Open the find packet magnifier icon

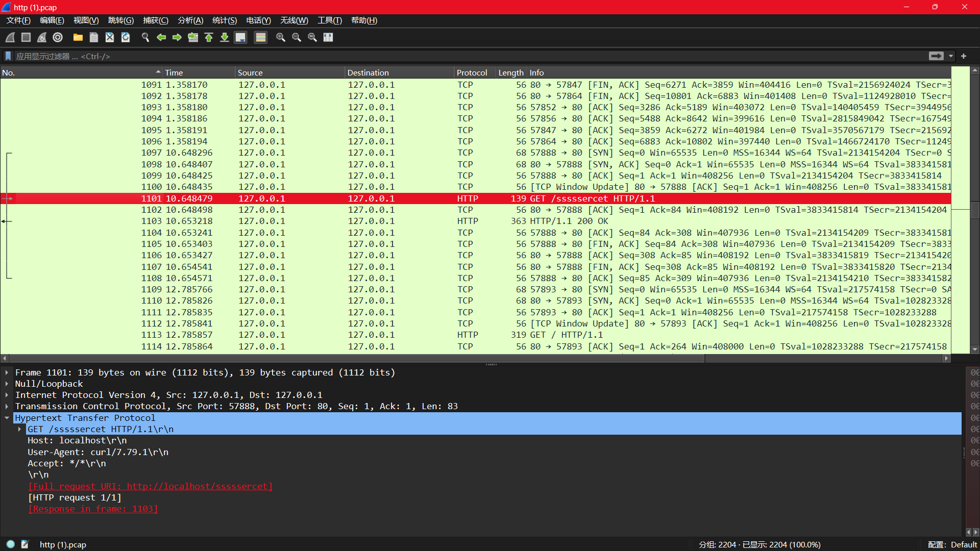145,37
